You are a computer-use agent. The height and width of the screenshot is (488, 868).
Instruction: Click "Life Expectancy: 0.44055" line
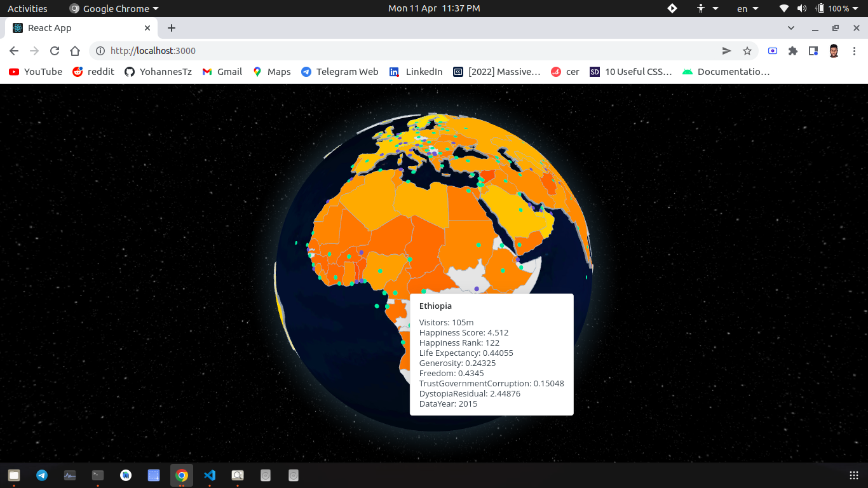(x=466, y=353)
